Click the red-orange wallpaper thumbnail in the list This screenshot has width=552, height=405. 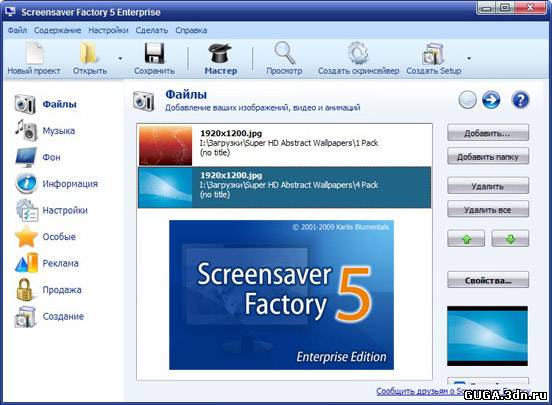click(x=165, y=145)
